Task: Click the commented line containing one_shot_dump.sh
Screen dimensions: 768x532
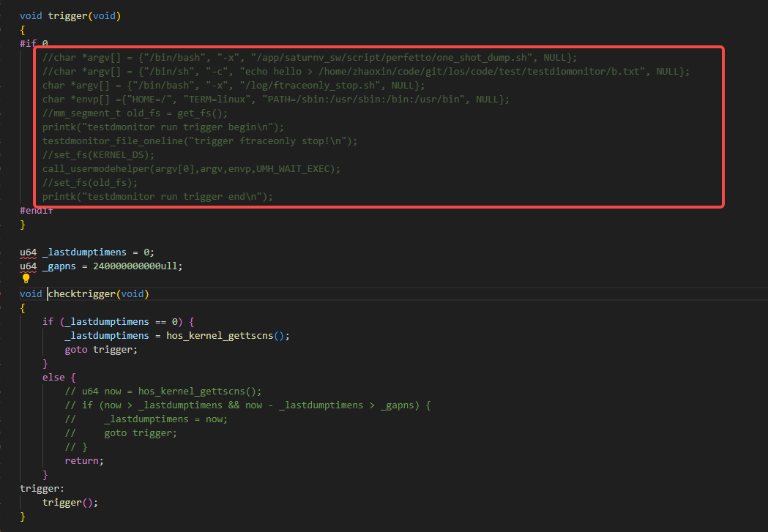Action: (x=310, y=58)
